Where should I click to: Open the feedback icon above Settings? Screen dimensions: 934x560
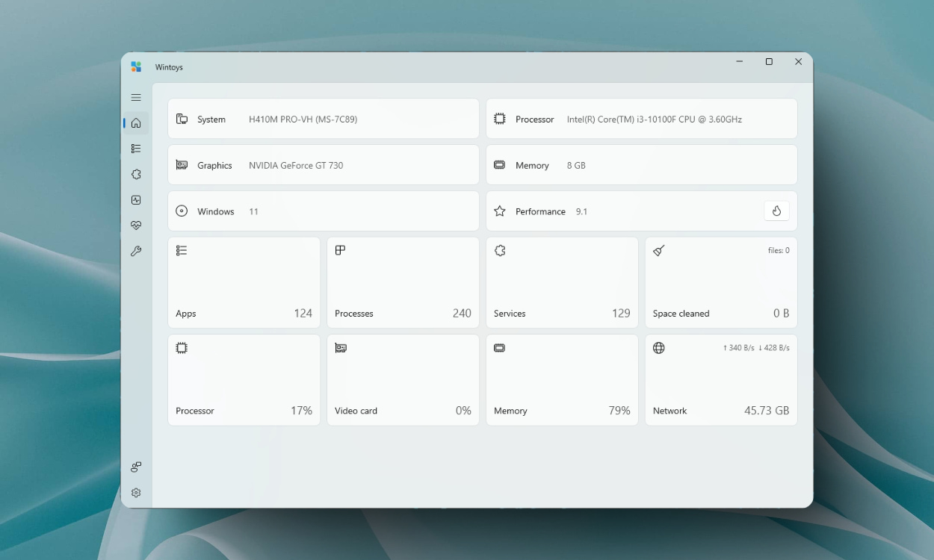tap(136, 467)
